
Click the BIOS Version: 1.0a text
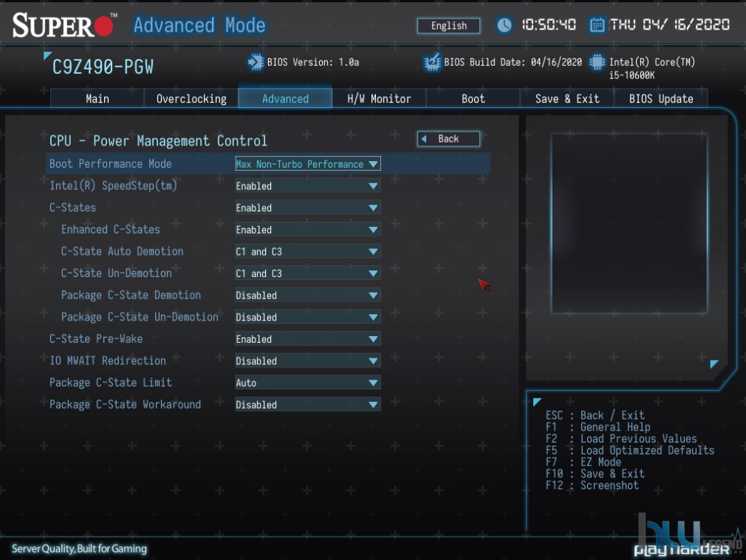point(313,62)
